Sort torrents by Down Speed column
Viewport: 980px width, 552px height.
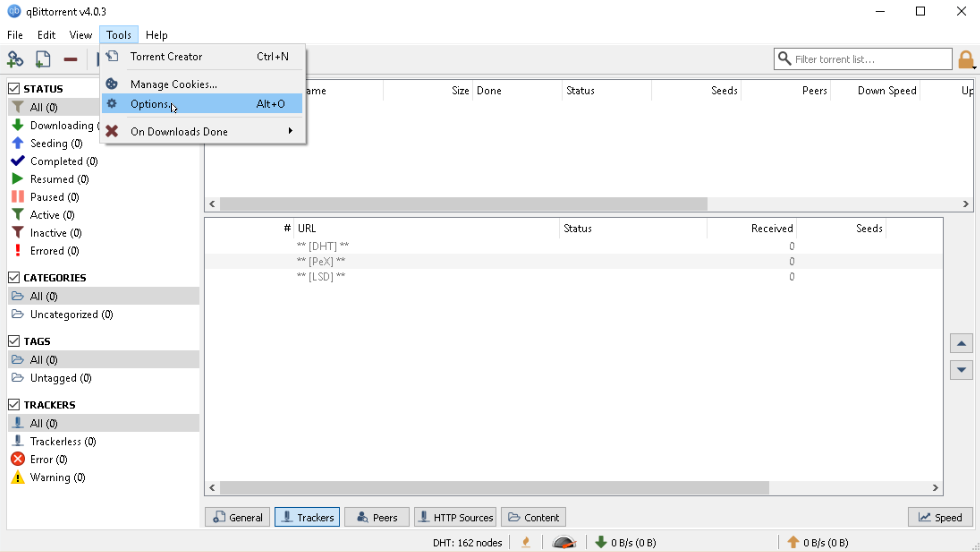click(875, 91)
